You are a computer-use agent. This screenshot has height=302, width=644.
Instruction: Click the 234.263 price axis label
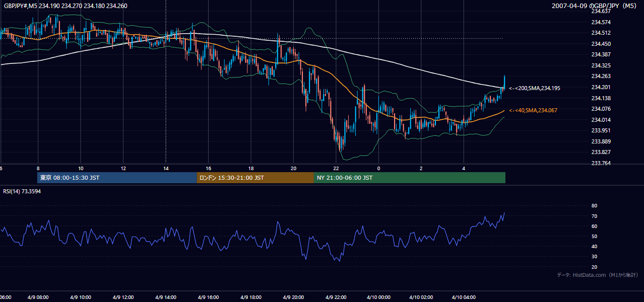pyautogui.click(x=601, y=76)
